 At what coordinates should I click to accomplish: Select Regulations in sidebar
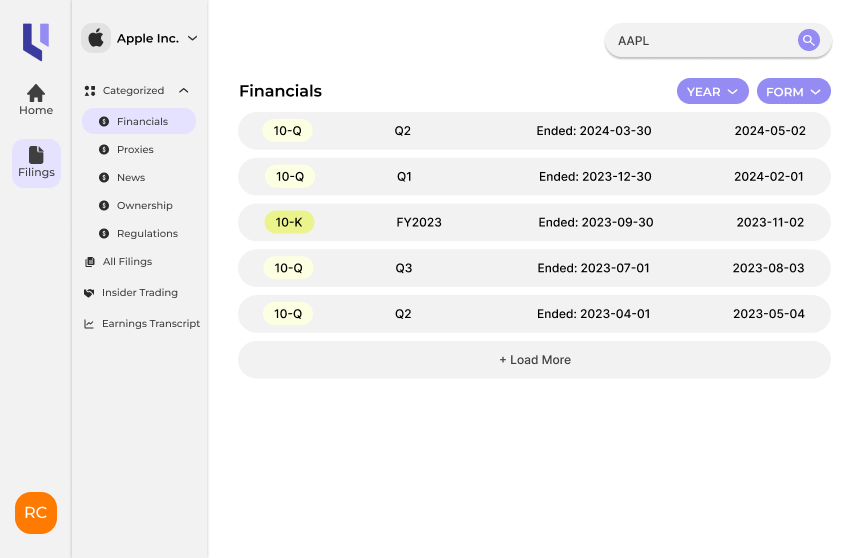pyautogui.click(x=147, y=234)
